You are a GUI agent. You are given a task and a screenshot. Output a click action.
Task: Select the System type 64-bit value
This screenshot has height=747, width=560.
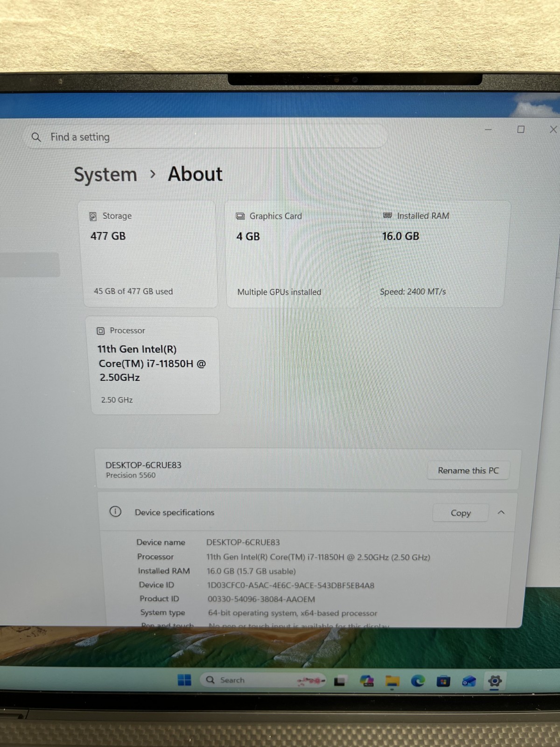click(x=293, y=613)
